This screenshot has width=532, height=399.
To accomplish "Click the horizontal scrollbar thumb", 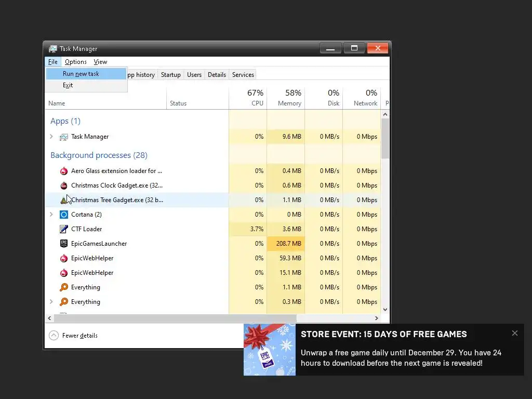I will click(175, 318).
